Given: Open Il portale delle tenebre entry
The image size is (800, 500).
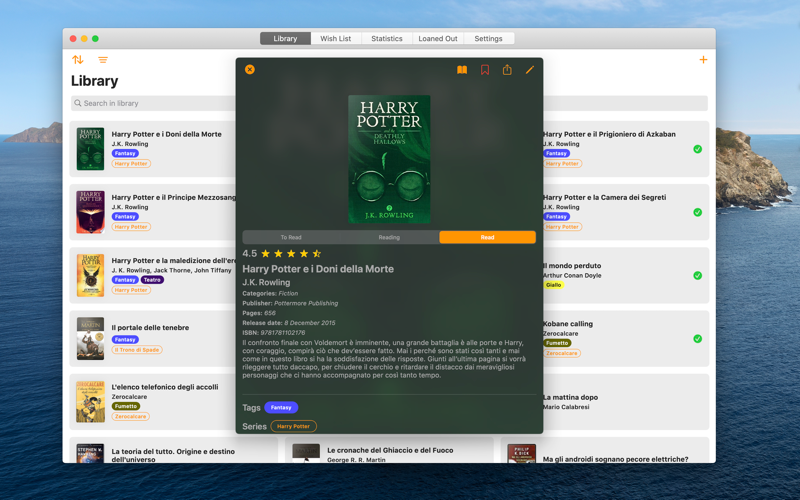Looking at the screenshot, I should [153, 339].
